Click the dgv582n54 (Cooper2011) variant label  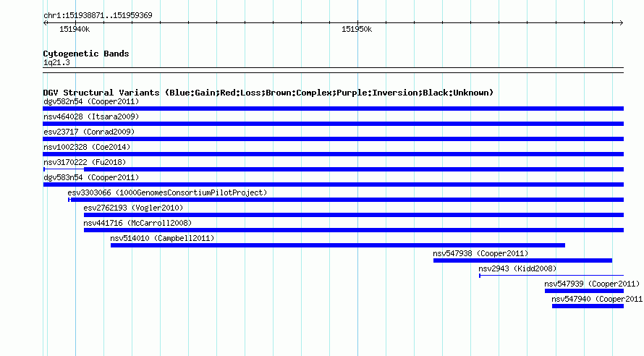91,101
